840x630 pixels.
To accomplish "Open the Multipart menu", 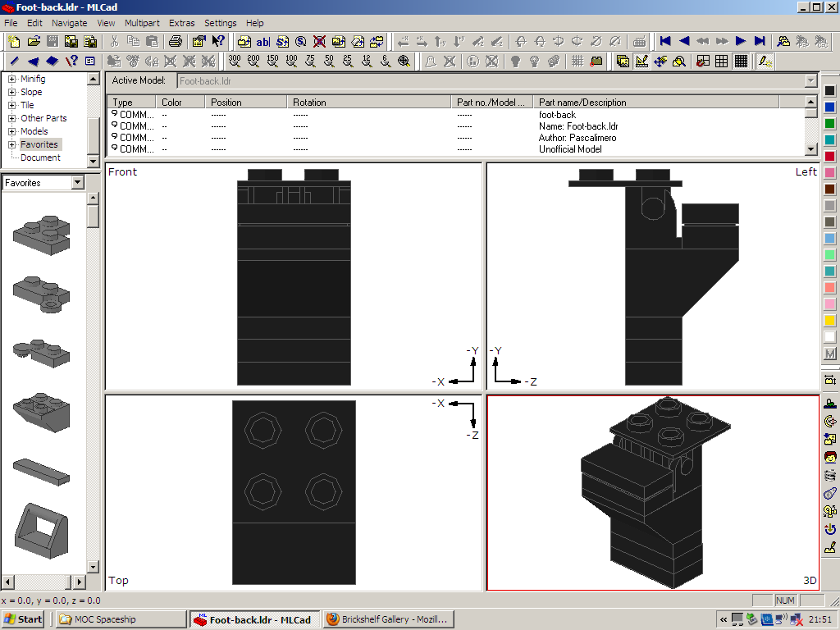I will (x=142, y=23).
